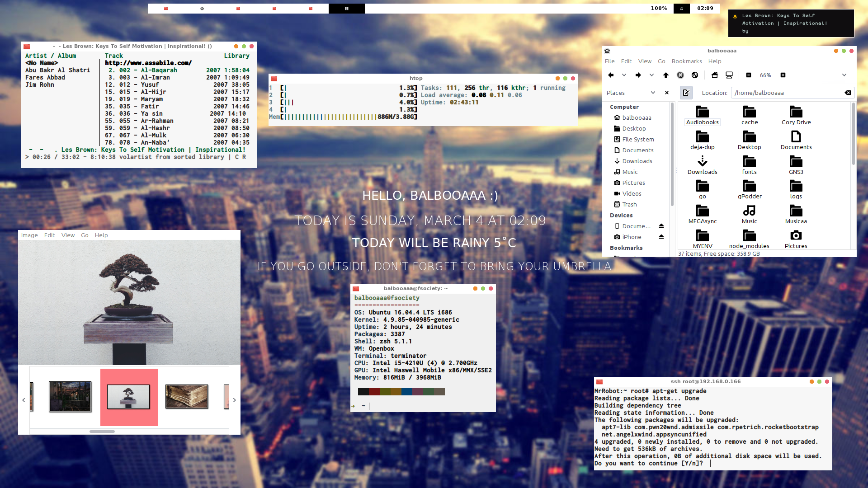Open Computer location via toolbar icon
868x488 pixels.
[729, 75]
